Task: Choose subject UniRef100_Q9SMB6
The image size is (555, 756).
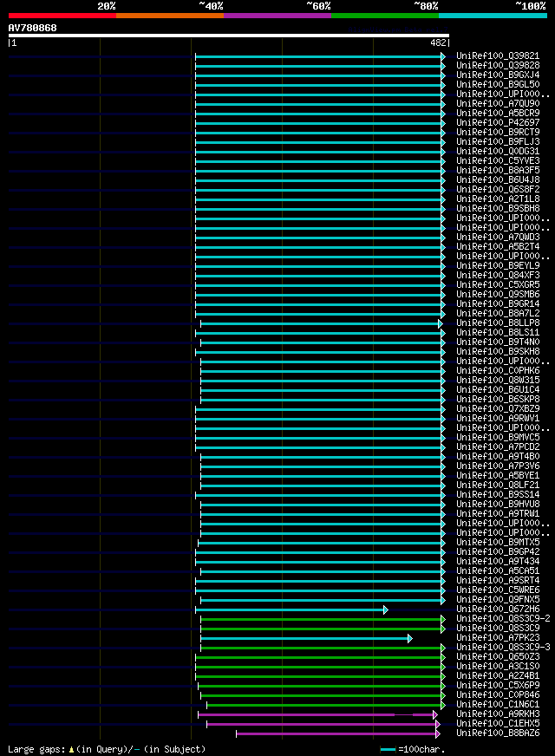Action: coord(498,294)
